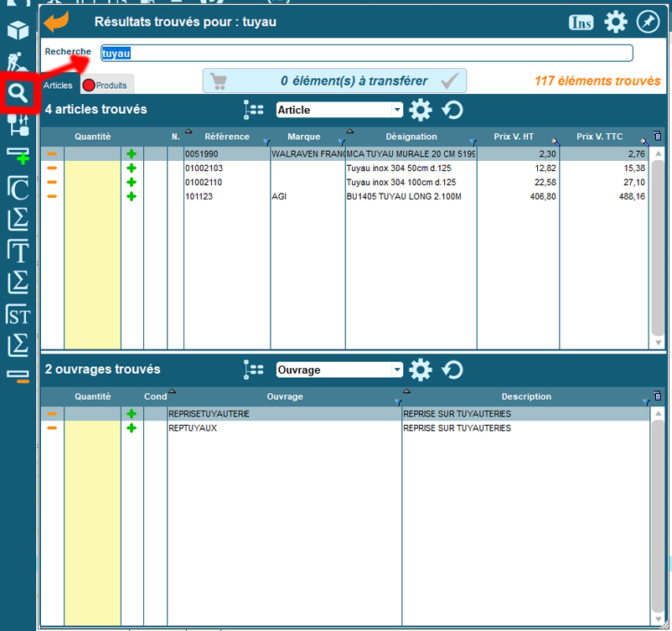This screenshot has width=672, height=631.
Task: Click the magnifying glass search icon in sidebar
Action: [x=18, y=93]
